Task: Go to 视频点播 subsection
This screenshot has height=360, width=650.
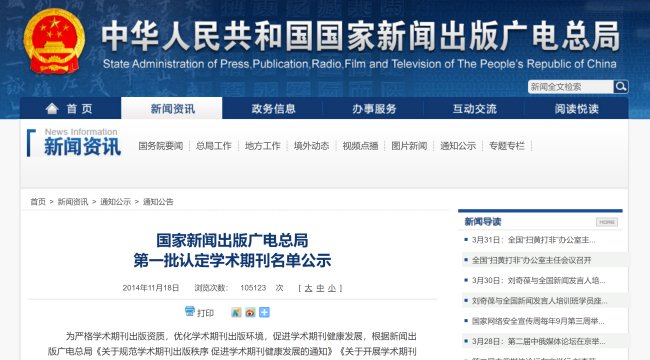Action: pyautogui.click(x=360, y=146)
